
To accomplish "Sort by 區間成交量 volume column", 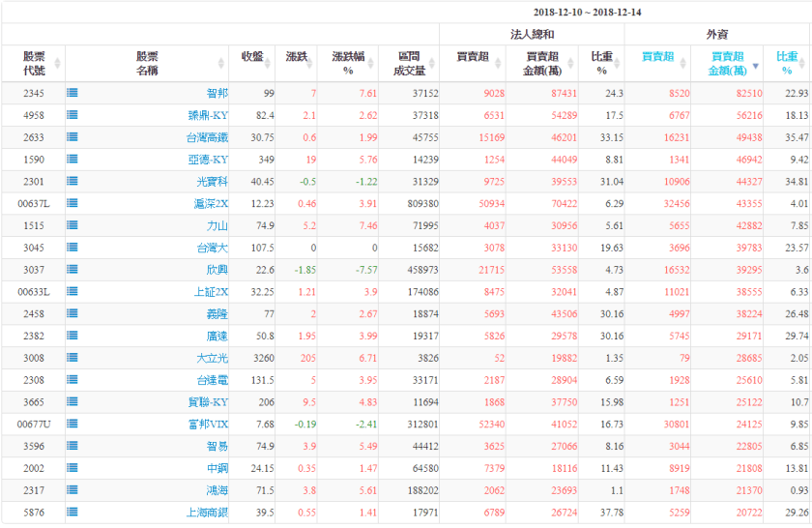I will [408, 64].
